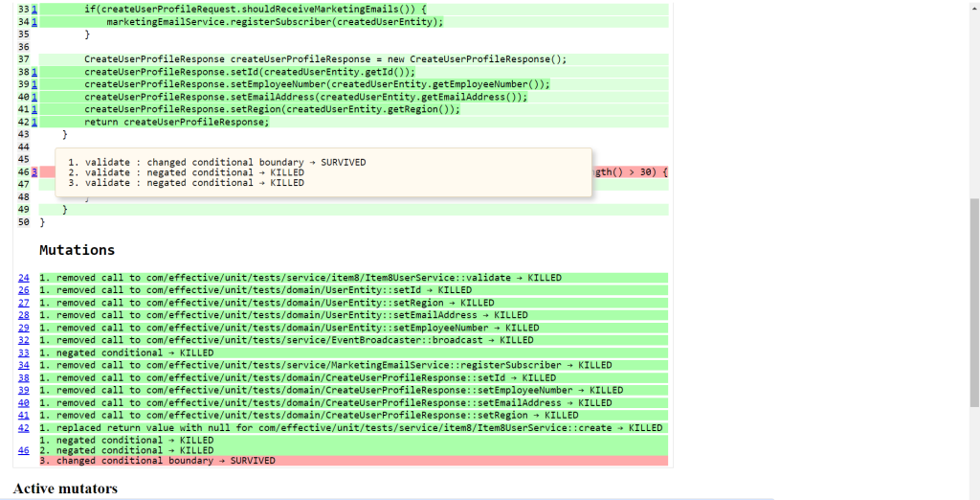Click line 40 link in Mutations list

[x=23, y=403]
